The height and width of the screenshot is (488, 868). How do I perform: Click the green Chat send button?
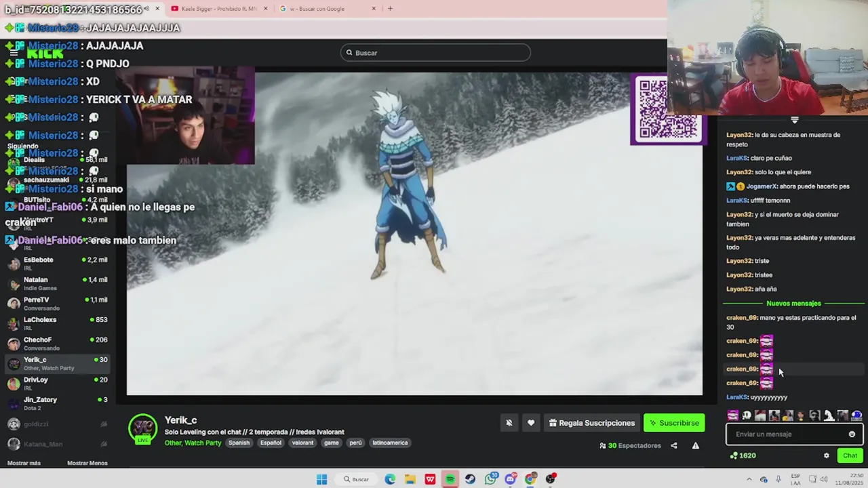850,455
